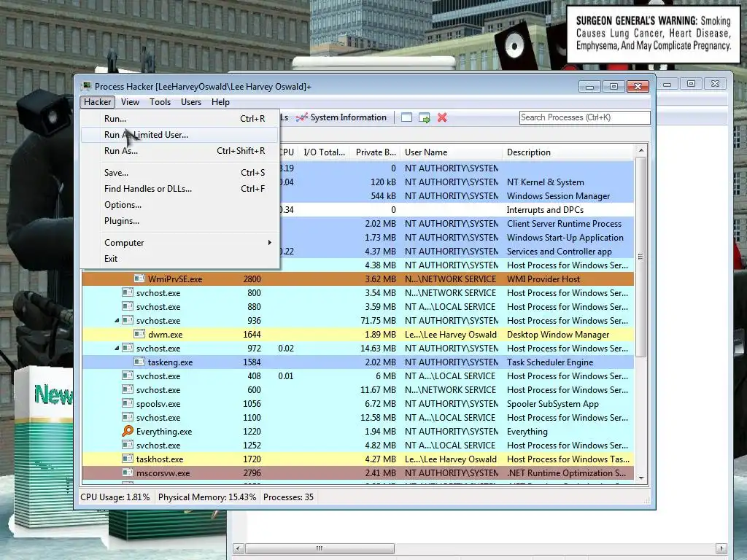This screenshot has width=747, height=560.
Task: Select the taskhost.exe process name
Action: pos(160,459)
